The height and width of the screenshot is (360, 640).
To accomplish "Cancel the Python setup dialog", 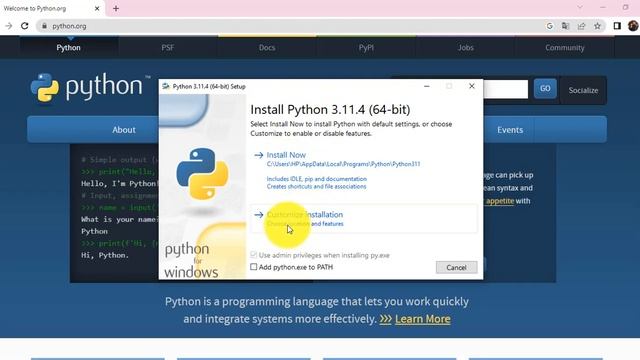I will pos(456,267).
